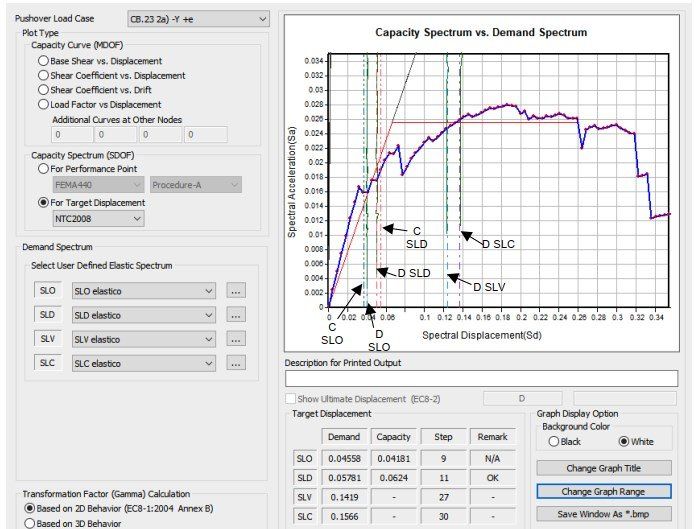
Task: Click Save Window As *.bmp button
Action: pyautogui.click(x=604, y=514)
